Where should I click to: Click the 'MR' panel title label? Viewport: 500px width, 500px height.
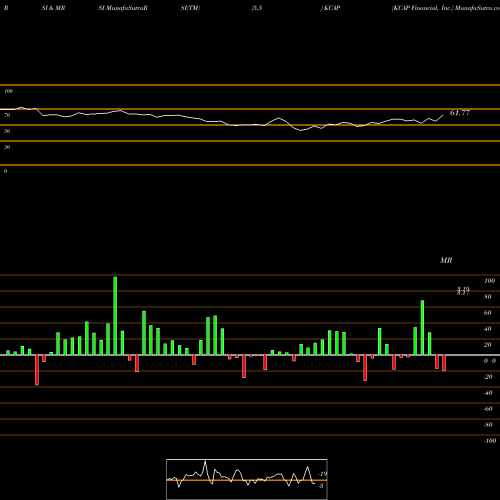pos(446,260)
